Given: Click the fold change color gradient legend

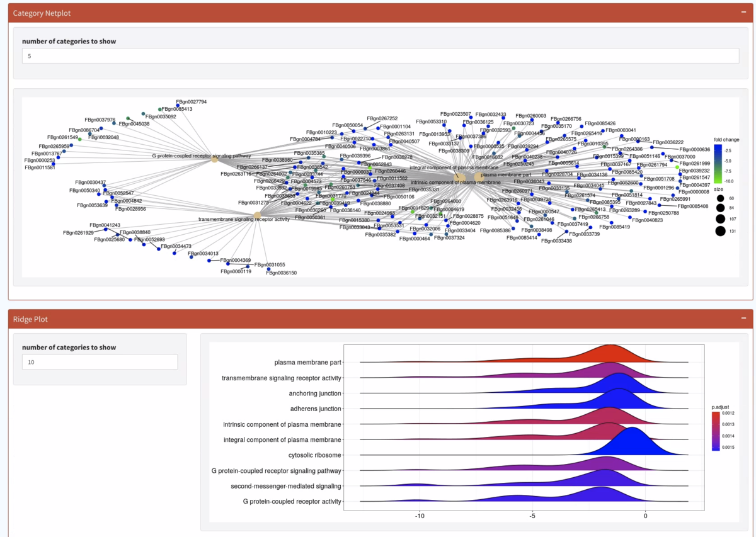Looking at the screenshot, I should point(719,165).
